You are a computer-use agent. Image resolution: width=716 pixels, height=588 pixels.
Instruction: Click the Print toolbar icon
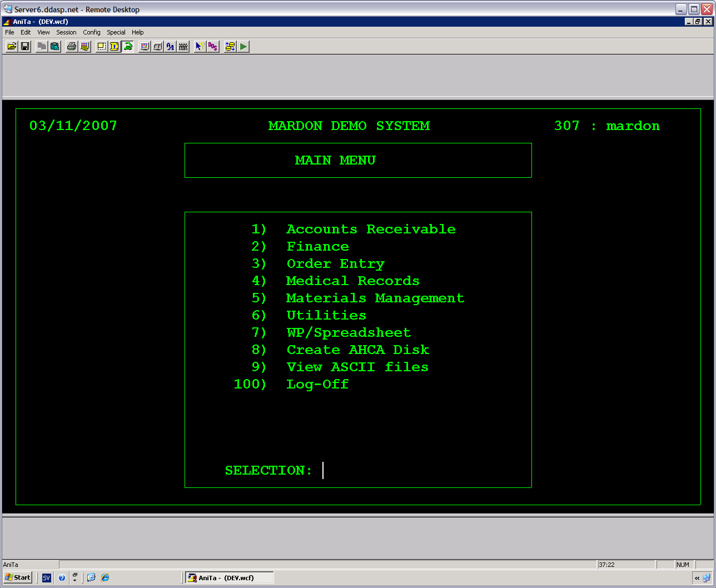point(71,47)
